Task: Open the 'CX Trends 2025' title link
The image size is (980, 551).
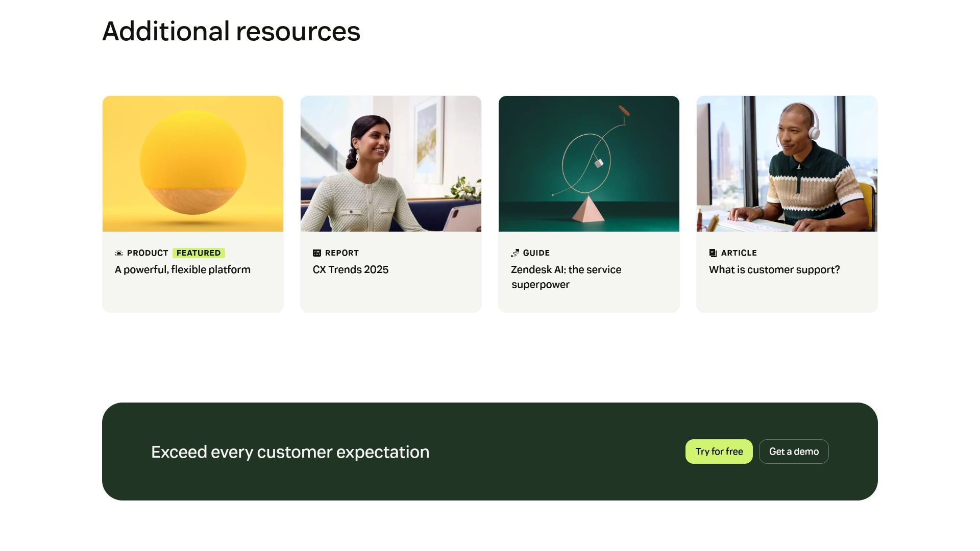Action: (351, 269)
